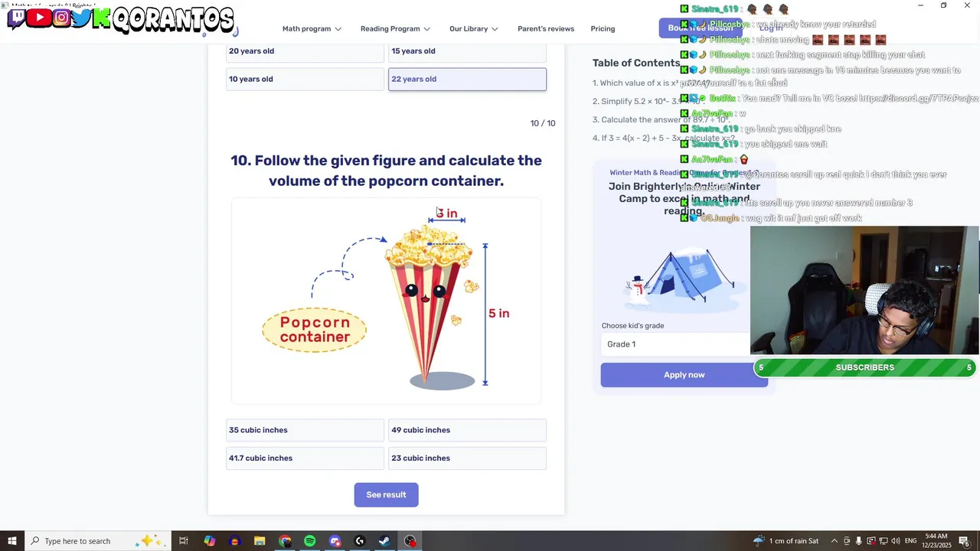Select answer 22 years old
This screenshot has height=551, width=980.
pyautogui.click(x=467, y=79)
